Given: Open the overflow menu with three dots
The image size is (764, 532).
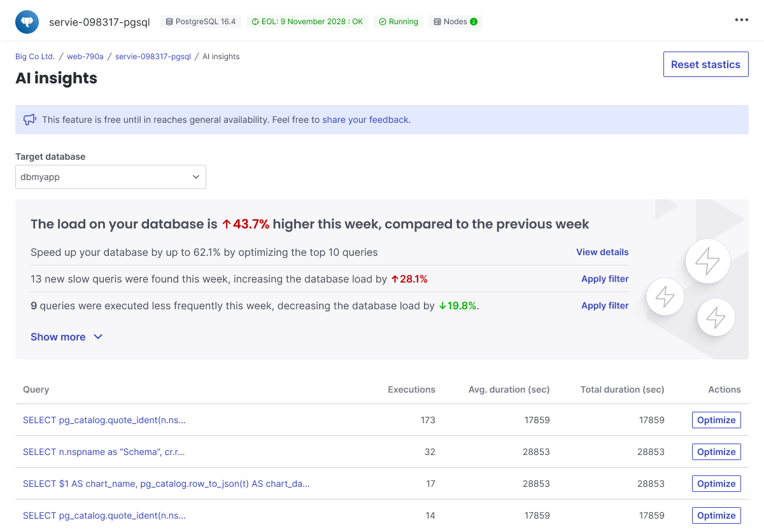Looking at the screenshot, I should pyautogui.click(x=741, y=20).
